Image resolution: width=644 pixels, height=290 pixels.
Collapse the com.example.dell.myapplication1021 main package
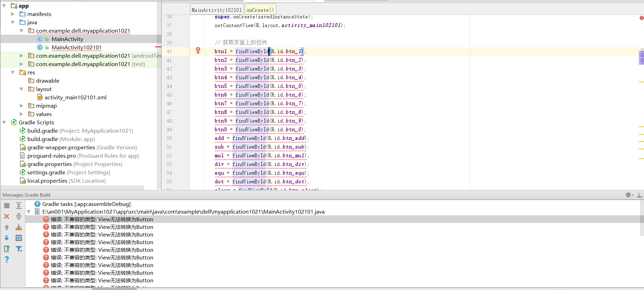pyautogui.click(x=22, y=31)
